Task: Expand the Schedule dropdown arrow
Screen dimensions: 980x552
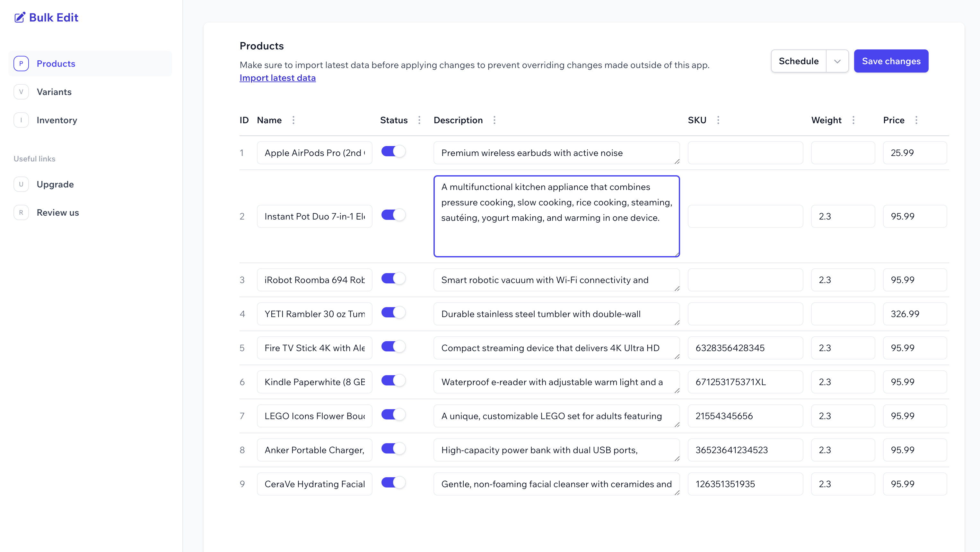Action: click(837, 61)
